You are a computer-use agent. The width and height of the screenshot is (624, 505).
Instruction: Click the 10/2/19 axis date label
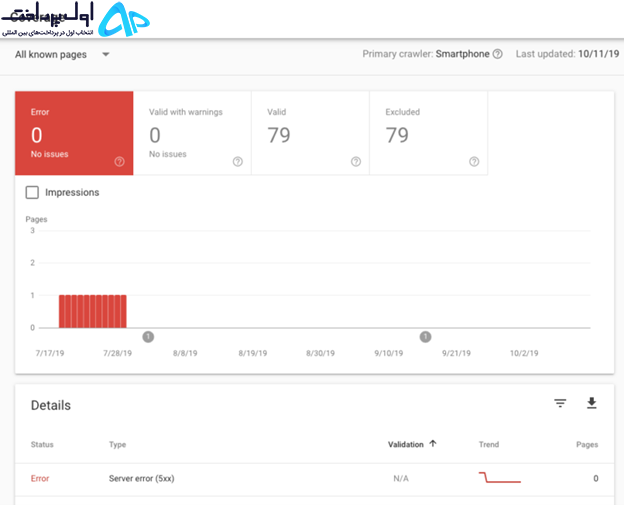(524, 353)
